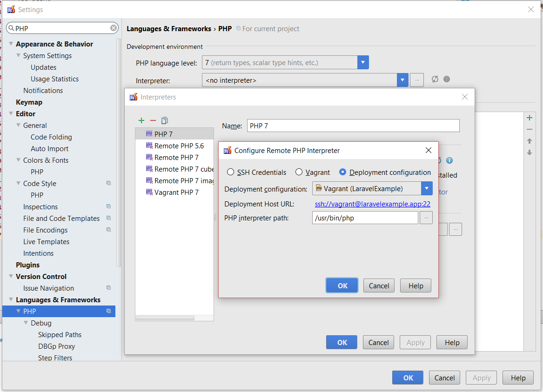This screenshot has width=543, height=392.
Task: Select Vagrant radio button
Action: pos(299,172)
